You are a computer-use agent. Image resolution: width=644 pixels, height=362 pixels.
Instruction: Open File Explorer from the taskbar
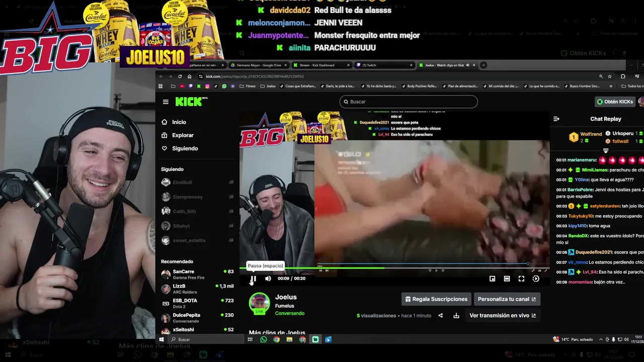[289, 339]
